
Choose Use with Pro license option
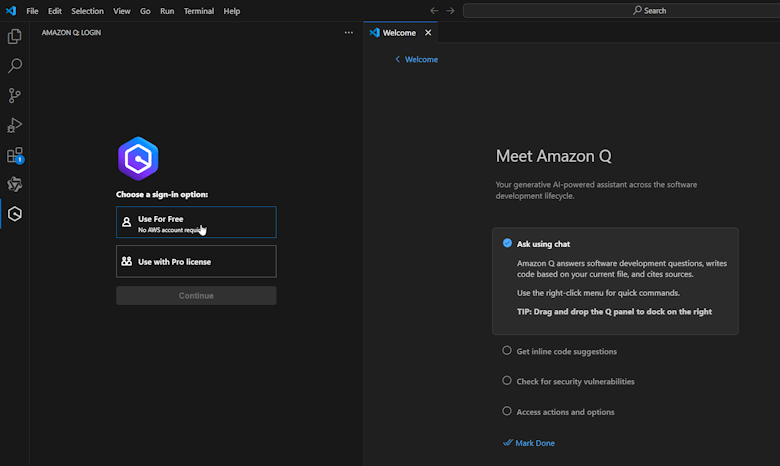tap(196, 262)
